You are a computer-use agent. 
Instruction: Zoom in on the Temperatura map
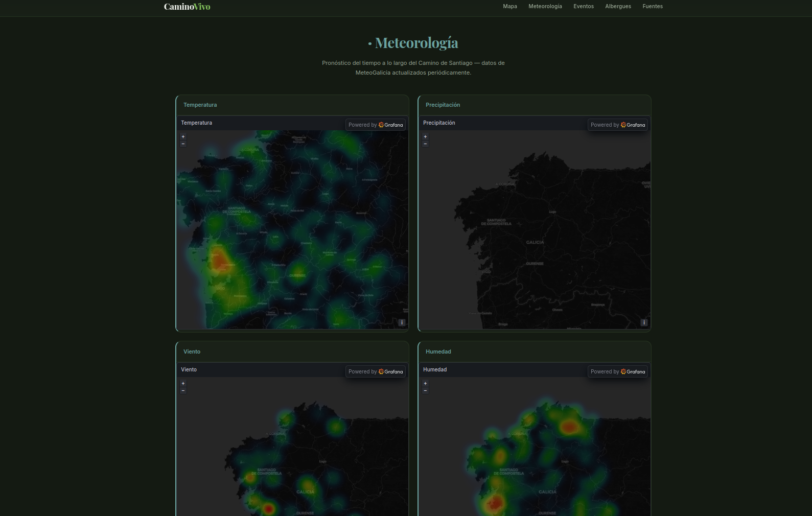point(183,137)
